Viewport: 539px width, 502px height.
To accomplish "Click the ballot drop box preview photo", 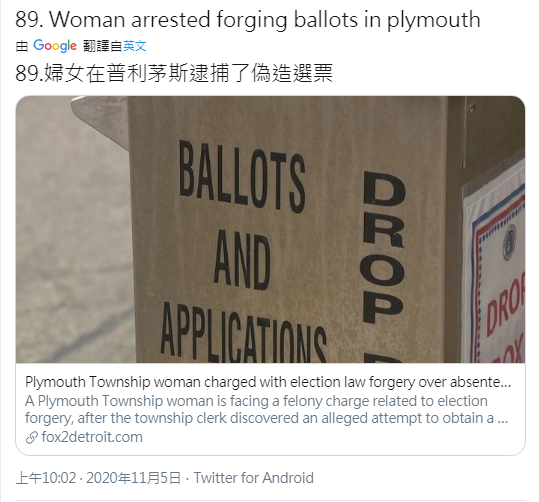I will click(270, 229).
